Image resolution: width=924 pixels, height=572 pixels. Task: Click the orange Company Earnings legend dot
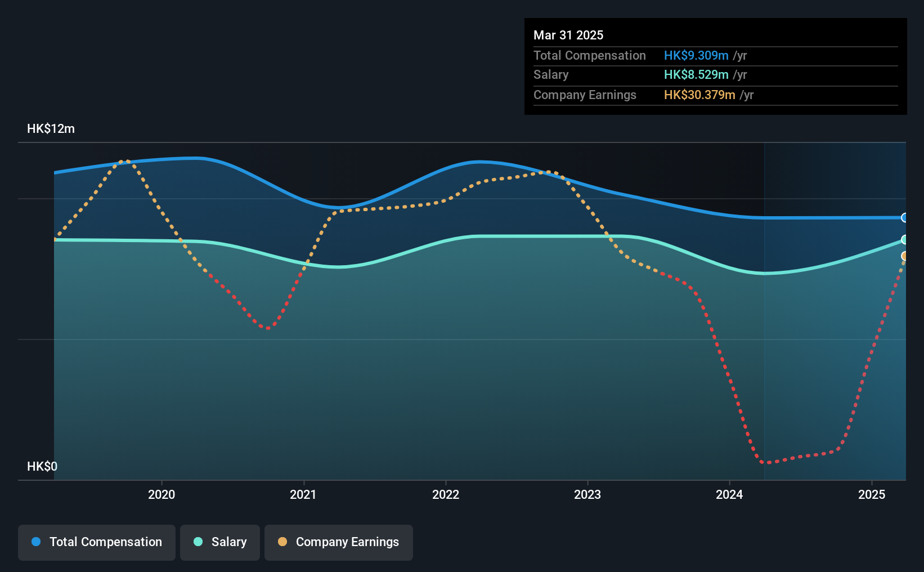pyautogui.click(x=282, y=542)
